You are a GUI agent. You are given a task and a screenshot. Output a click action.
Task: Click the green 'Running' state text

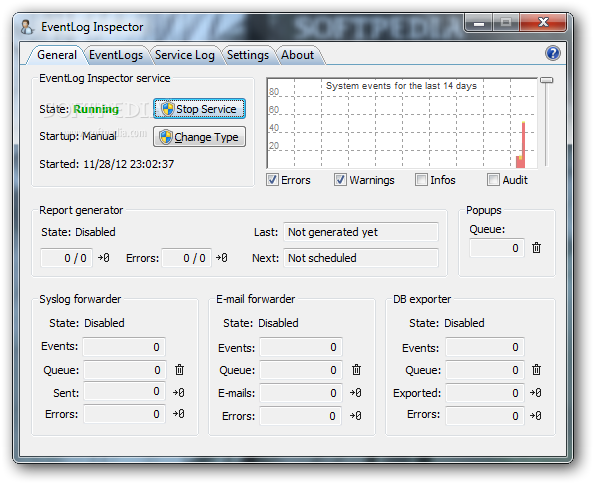(96, 109)
